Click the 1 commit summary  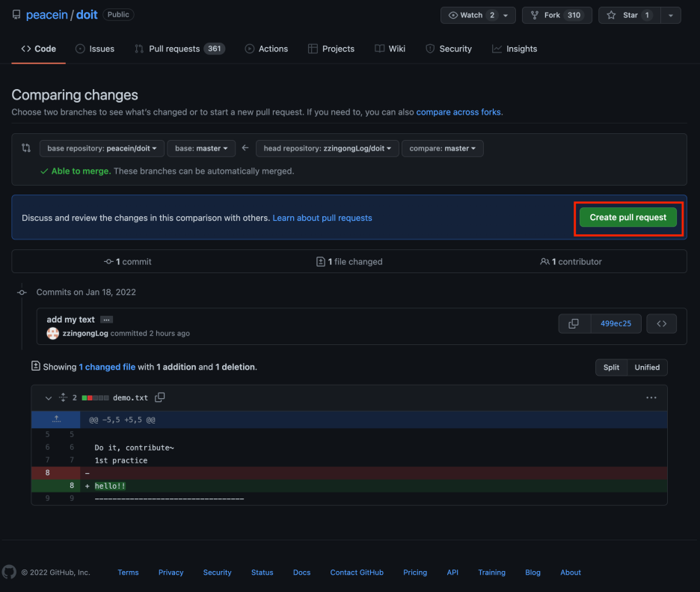tap(128, 262)
